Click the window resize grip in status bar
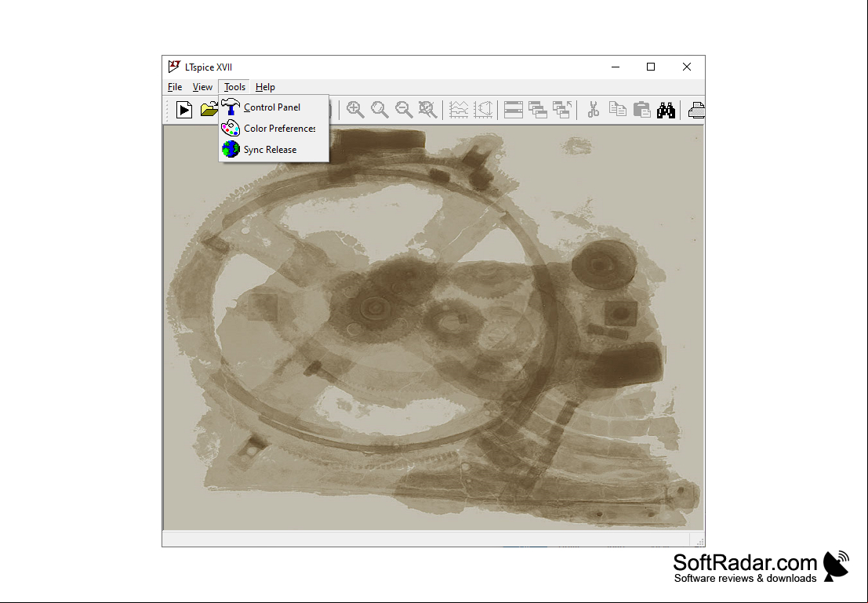Image resolution: width=868 pixels, height=603 pixels. coord(699,542)
